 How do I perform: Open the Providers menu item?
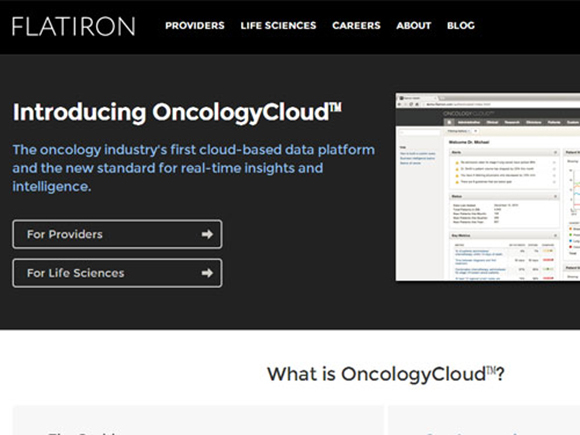(195, 26)
